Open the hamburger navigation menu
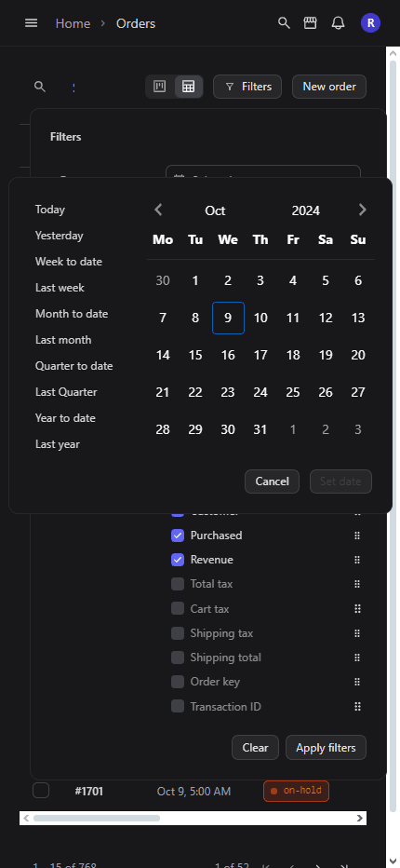The image size is (400, 868). 32,23
